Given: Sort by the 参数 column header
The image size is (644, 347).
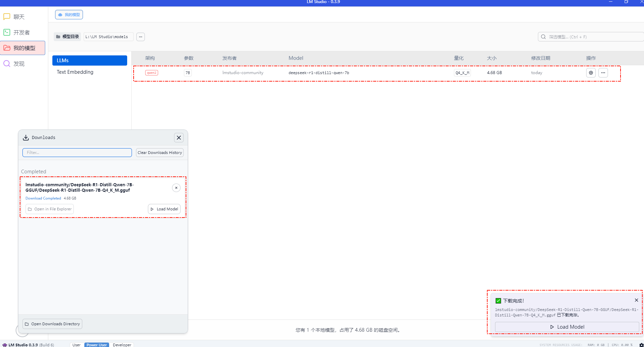Looking at the screenshot, I should click(189, 58).
